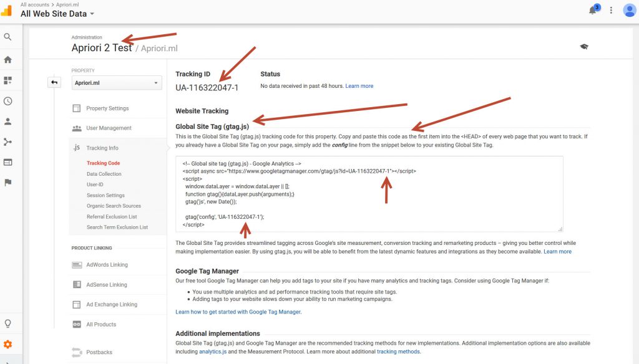The image size is (639, 364).
Task: Open the analytics.js link
Action: tap(213, 352)
